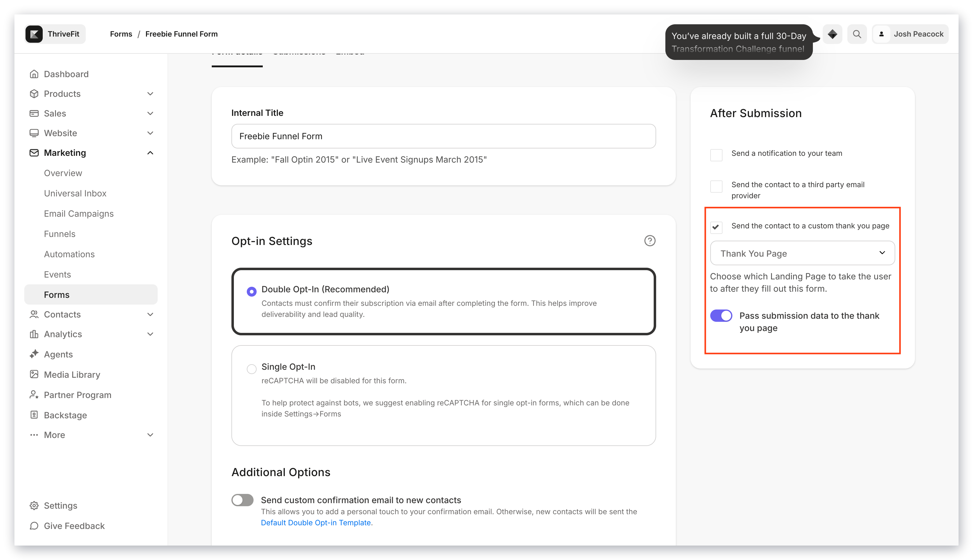
Task: Click the ThriveFit logo icon
Action: (x=34, y=34)
